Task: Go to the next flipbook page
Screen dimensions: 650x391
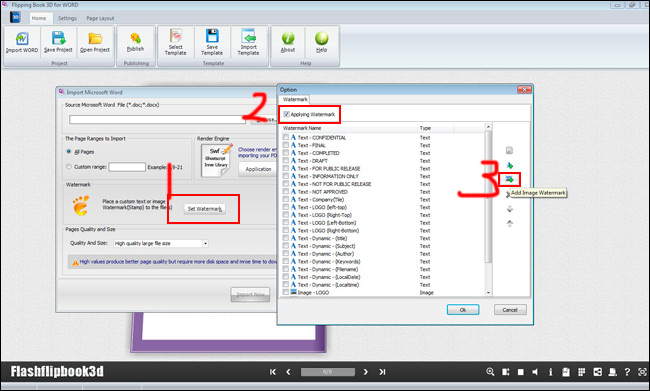Action: (366, 372)
